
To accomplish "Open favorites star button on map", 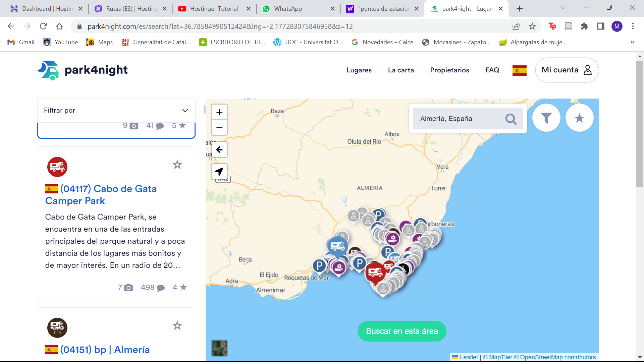I will tap(579, 118).
